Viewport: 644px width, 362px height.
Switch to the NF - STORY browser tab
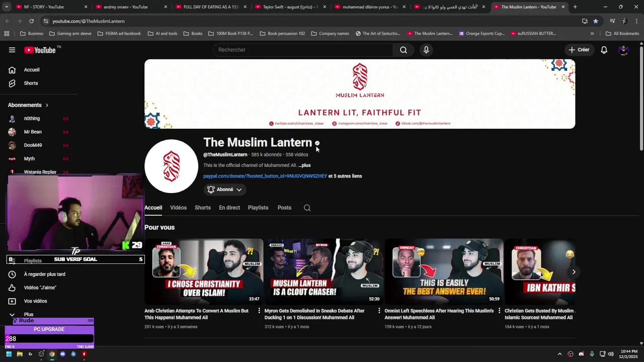point(52,7)
